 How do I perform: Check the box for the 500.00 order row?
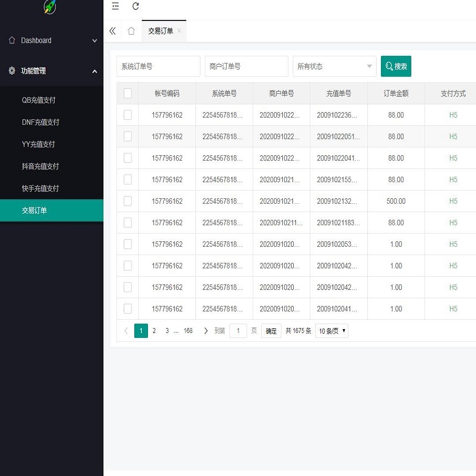(x=128, y=201)
